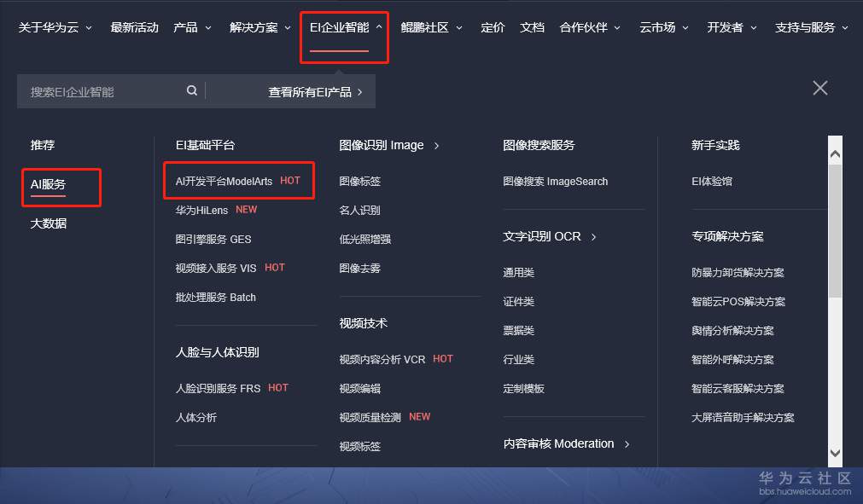The height and width of the screenshot is (504, 863).
Task: Click the scrollbar up arrow
Action: click(835, 154)
